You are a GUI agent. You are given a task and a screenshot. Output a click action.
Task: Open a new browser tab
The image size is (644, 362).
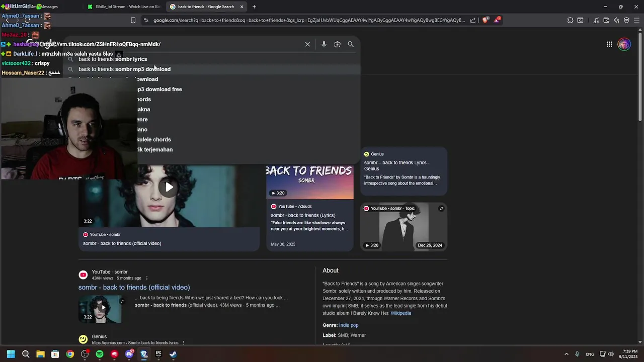click(x=254, y=7)
